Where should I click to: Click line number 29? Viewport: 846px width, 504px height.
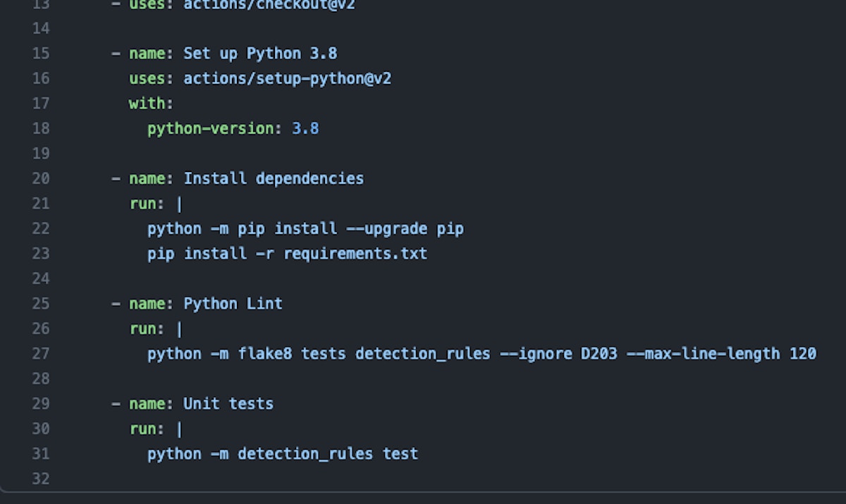pyautogui.click(x=41, y=404)
